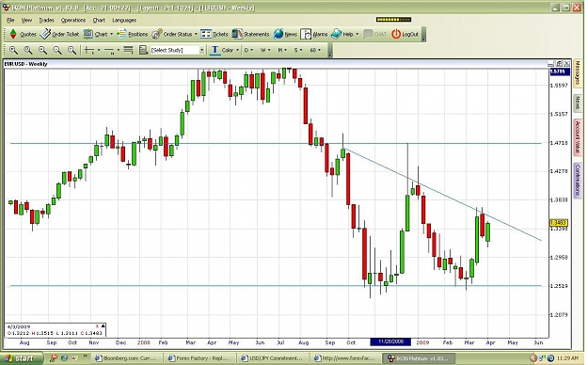
Task: Expand the Help dropdown arrow
Action: click(x=357, y=34)
